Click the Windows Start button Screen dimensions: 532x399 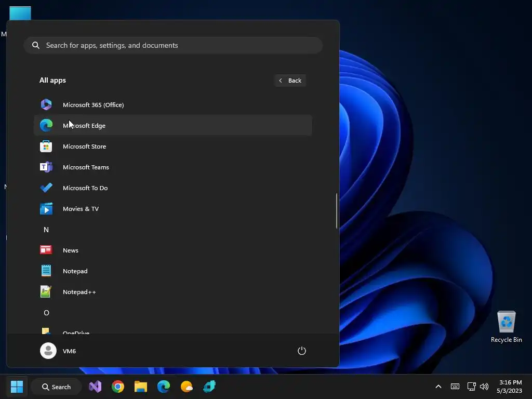pyautogui.click(x=17, y=387)
